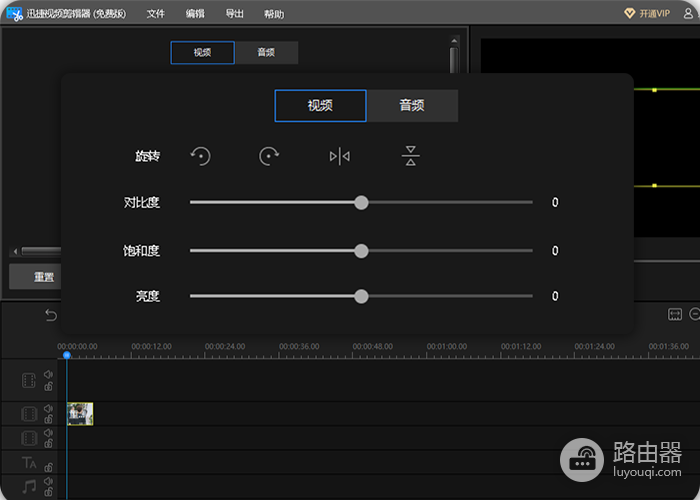This screenshot has width=700, height=500.
Task: Click the 亮度 brightness slider handle
Action: (361, 296)
